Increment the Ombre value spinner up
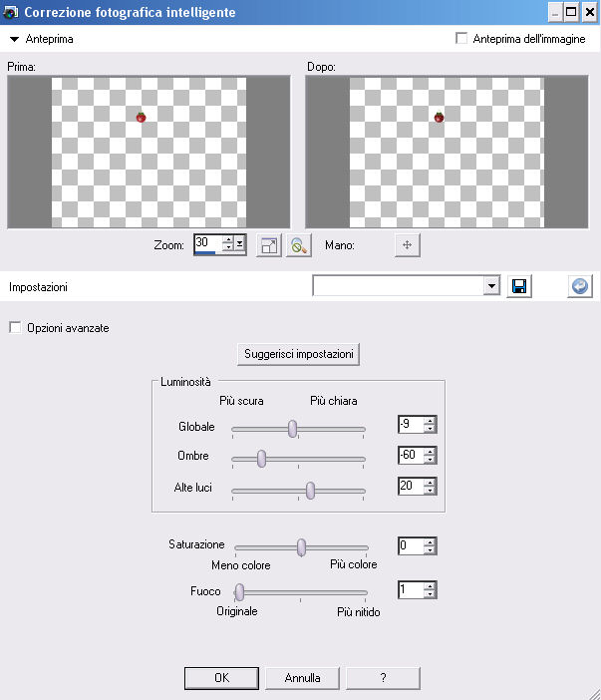Viewport: 601px width, 700px height. tap(430, 452)
